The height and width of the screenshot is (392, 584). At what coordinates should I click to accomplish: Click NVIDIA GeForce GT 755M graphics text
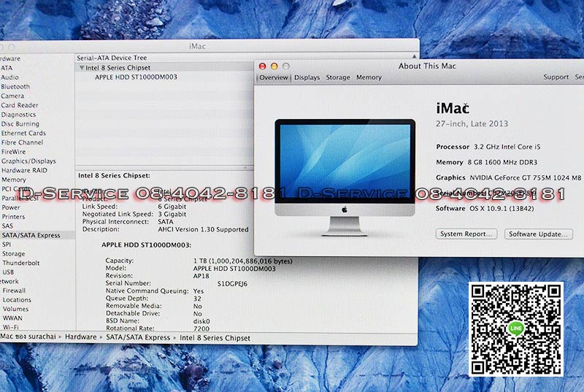tap(525, 177)
